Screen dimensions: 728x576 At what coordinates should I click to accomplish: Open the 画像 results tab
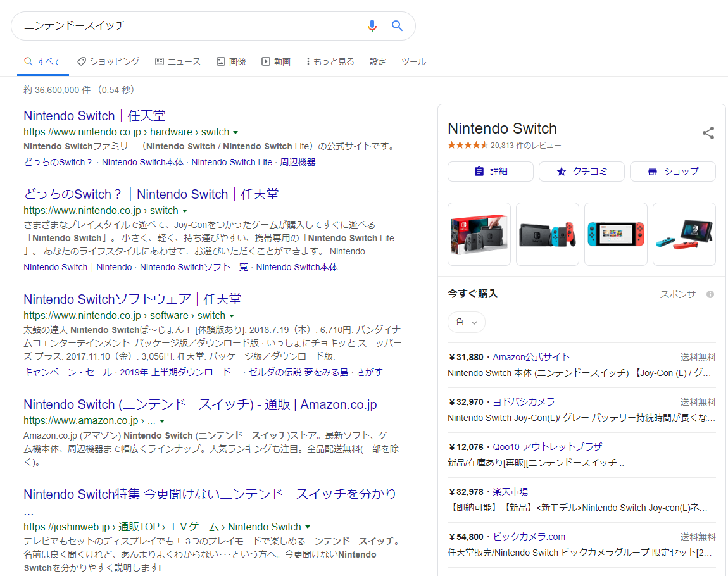pyautogui.click(x=231, y=62)
